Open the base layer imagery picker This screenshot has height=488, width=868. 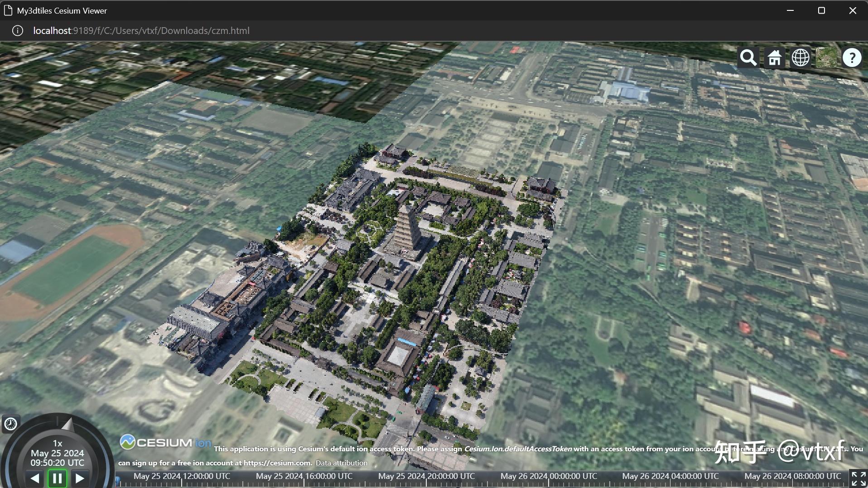pyautogui.click(x=826, y=58)
